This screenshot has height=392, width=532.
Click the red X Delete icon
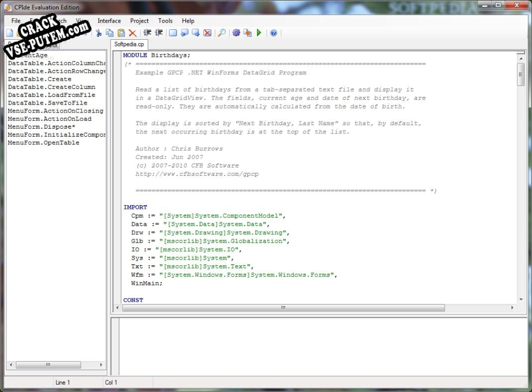click(x=132, y=33)
